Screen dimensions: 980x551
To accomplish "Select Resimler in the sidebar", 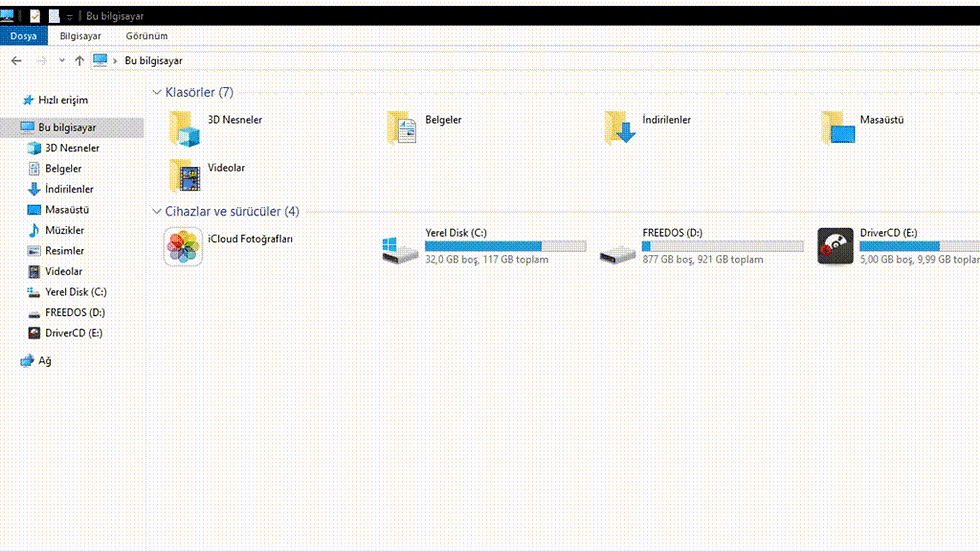I will tap(56, 251).
